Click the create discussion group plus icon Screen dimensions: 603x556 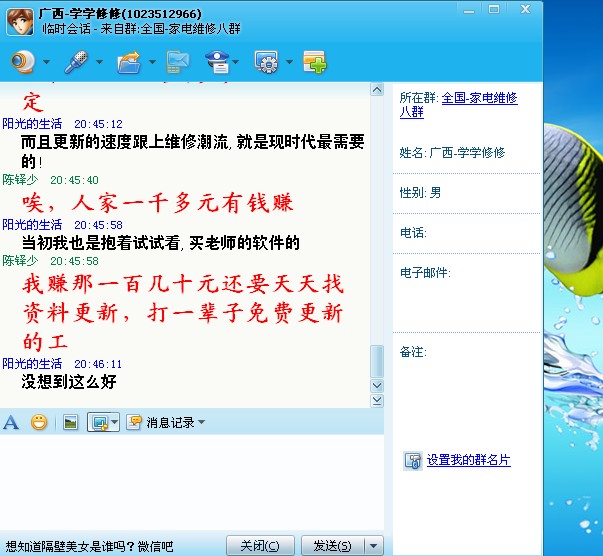(x=315, y=62)
